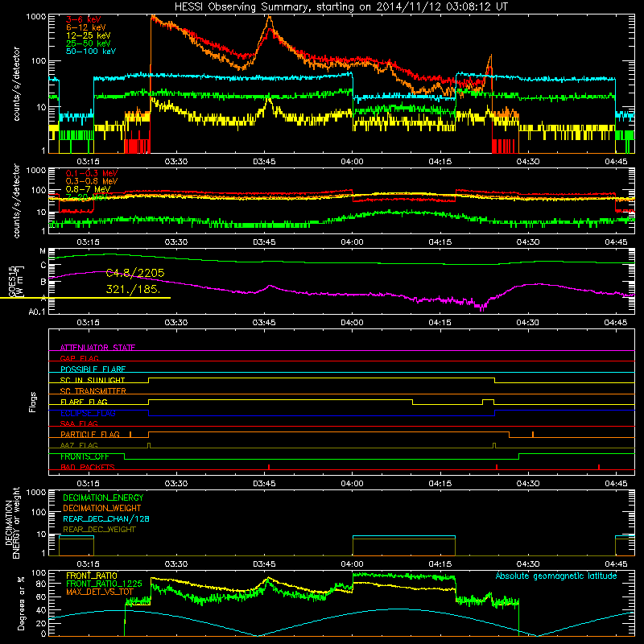Screen dimensions: 644x644
Task: Click the A0.1 label on GOES axis
Action: [x=37, y=312]
